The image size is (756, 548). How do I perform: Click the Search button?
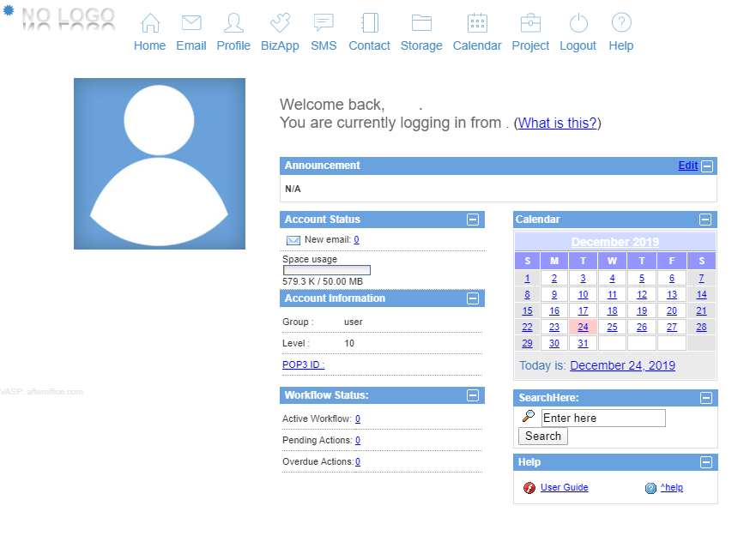(x=543, y=437)
